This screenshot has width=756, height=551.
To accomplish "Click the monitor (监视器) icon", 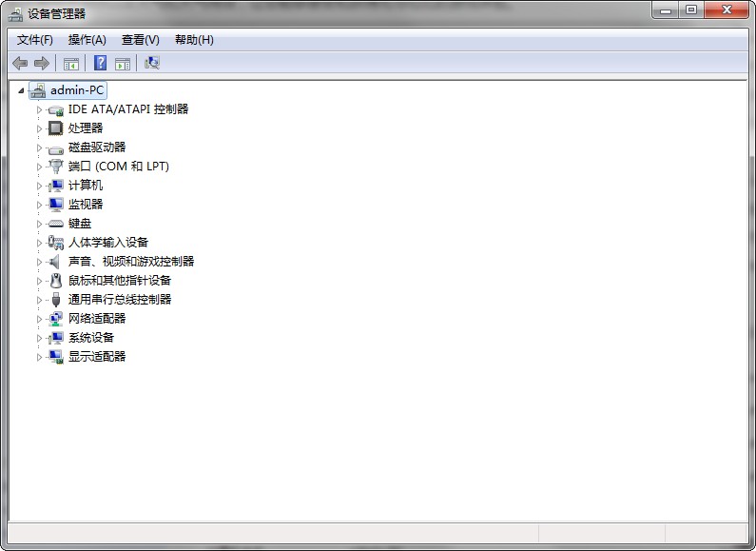I will 56,205.
